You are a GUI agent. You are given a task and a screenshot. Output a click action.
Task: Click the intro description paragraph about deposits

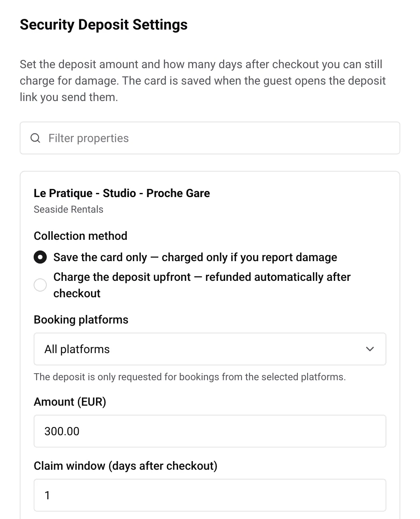(x=203, y=81)
